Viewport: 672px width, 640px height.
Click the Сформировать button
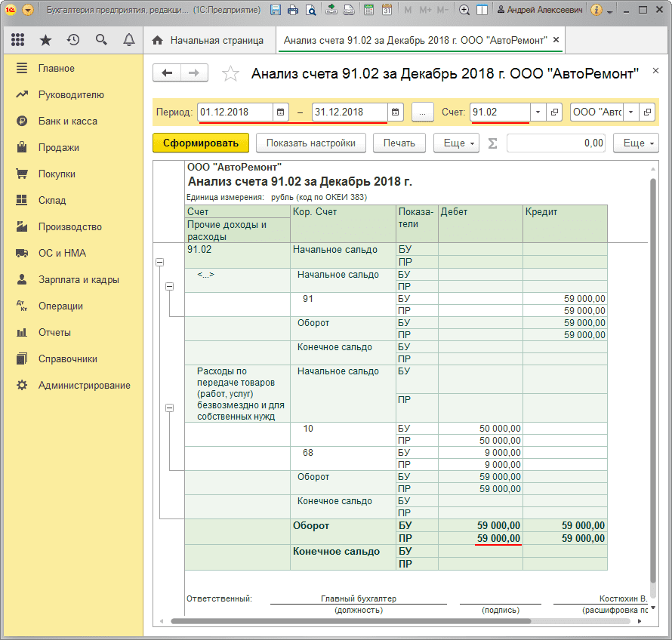tap(201, 143)
